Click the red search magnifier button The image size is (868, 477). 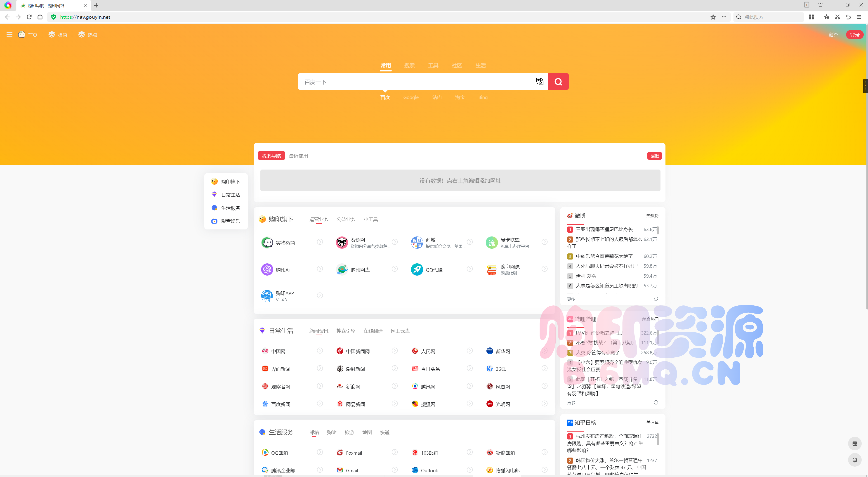click(x=558, y=82)
